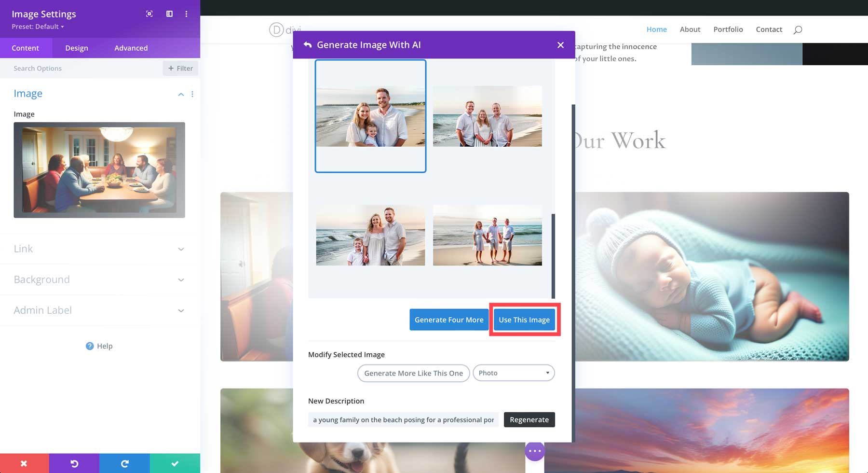Expand the settings panel with the split-view icon
868x473 pixels.
point(169,14)
